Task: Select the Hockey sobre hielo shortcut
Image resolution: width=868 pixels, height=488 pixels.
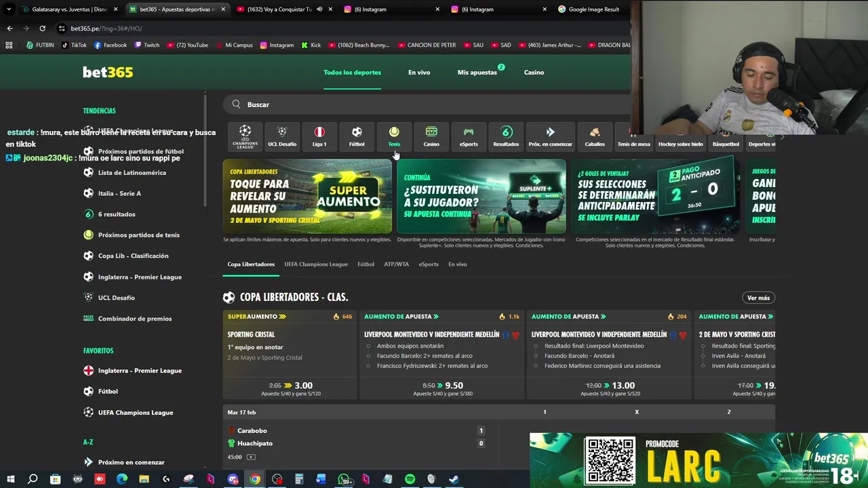Action: (x=680, y=144)
